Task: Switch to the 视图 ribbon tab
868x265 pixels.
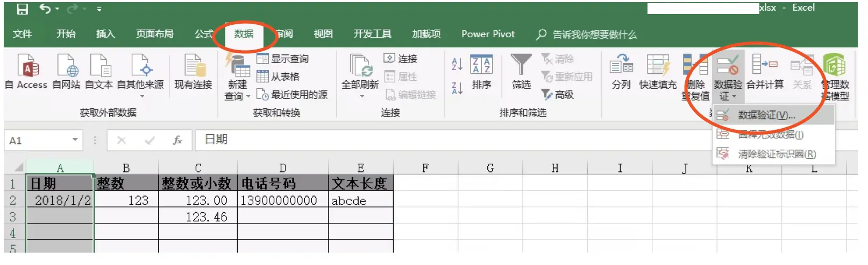Action: [323, 34]
